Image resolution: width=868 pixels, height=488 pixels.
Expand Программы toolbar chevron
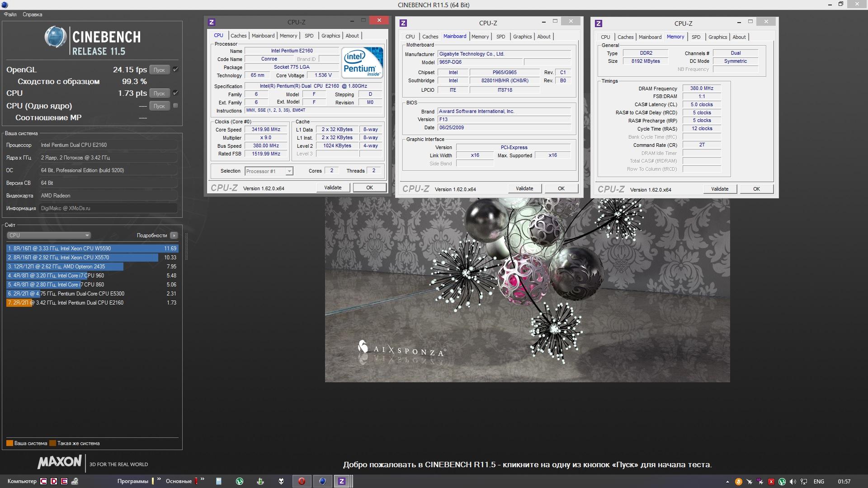click(159, 479)
